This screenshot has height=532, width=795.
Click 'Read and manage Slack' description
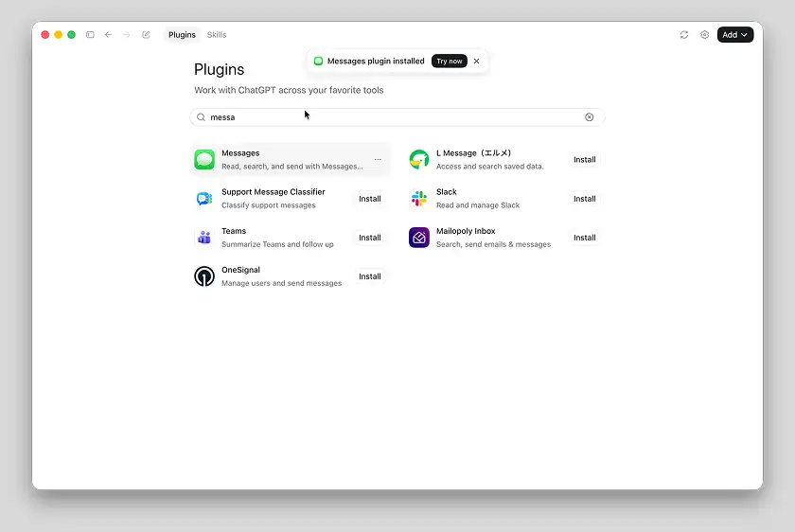pos(478,204)
